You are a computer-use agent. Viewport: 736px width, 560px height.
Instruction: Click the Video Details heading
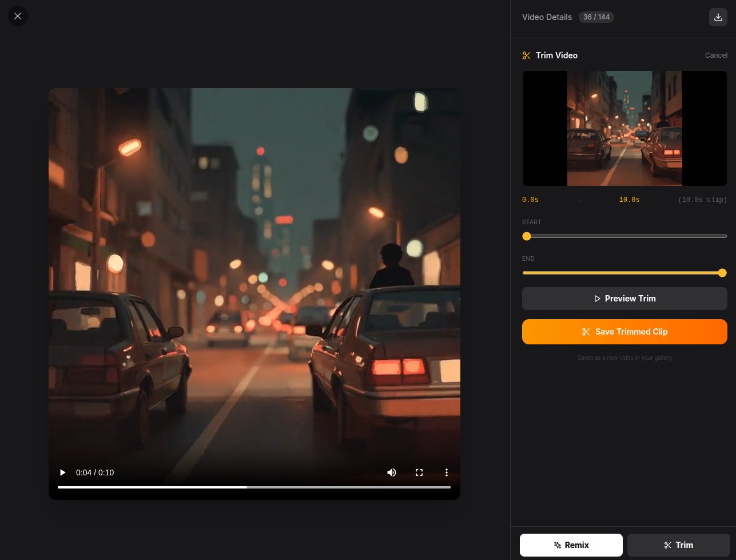547,17
